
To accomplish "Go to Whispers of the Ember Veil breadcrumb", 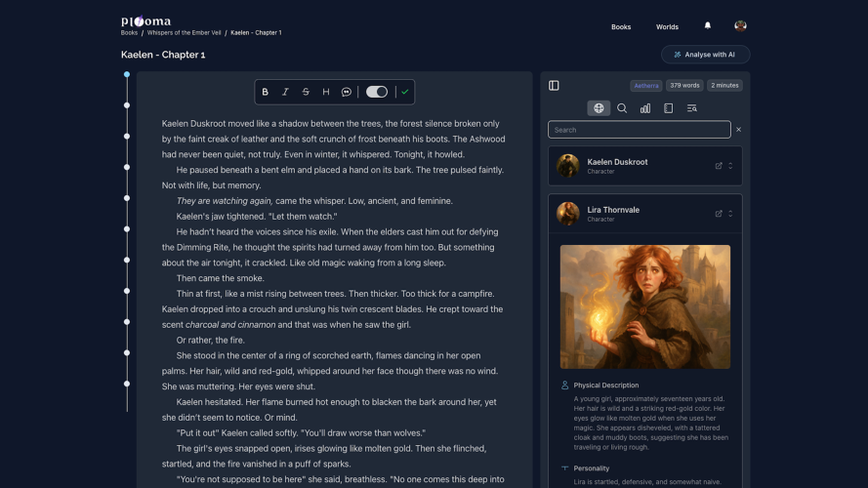I will tap(184, 32).
